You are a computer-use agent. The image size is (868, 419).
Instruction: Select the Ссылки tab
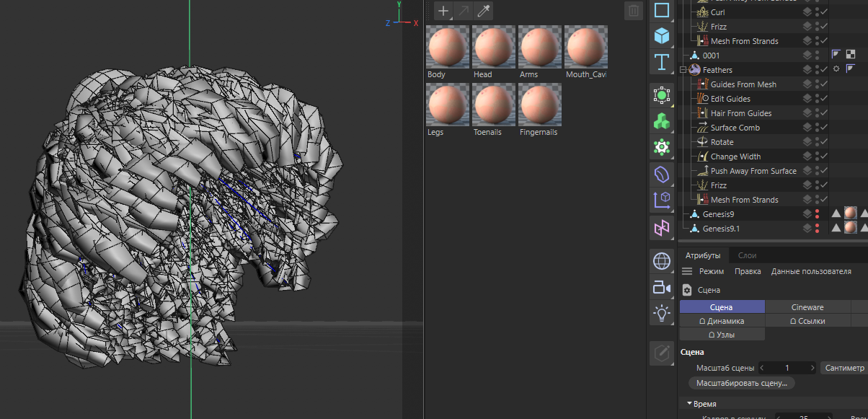point(807,321)
